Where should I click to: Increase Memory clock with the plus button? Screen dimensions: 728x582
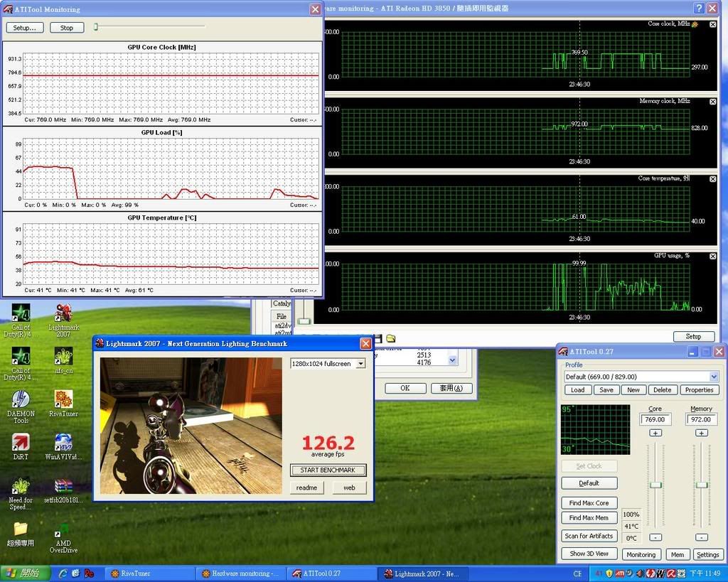(x=702, y=433)
